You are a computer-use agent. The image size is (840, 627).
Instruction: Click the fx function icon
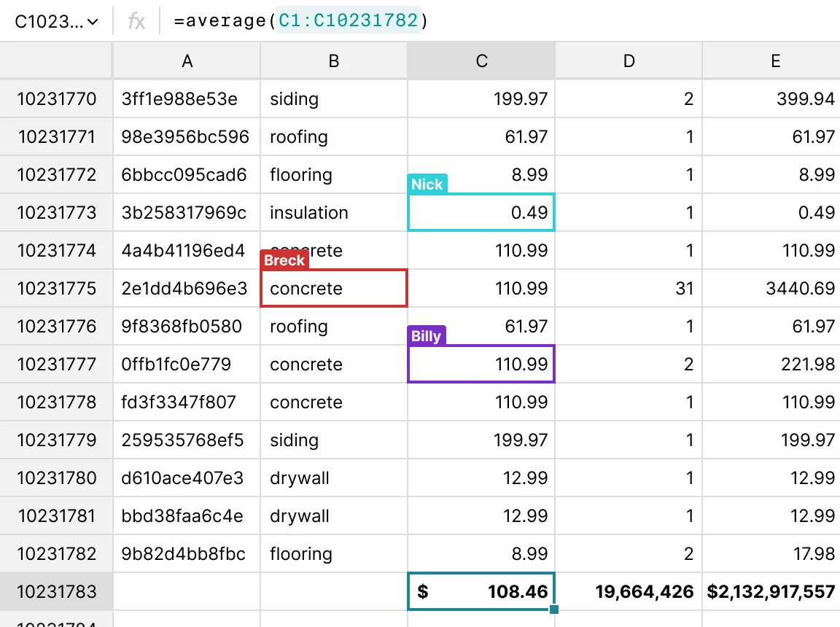click(x=136, y=22)
